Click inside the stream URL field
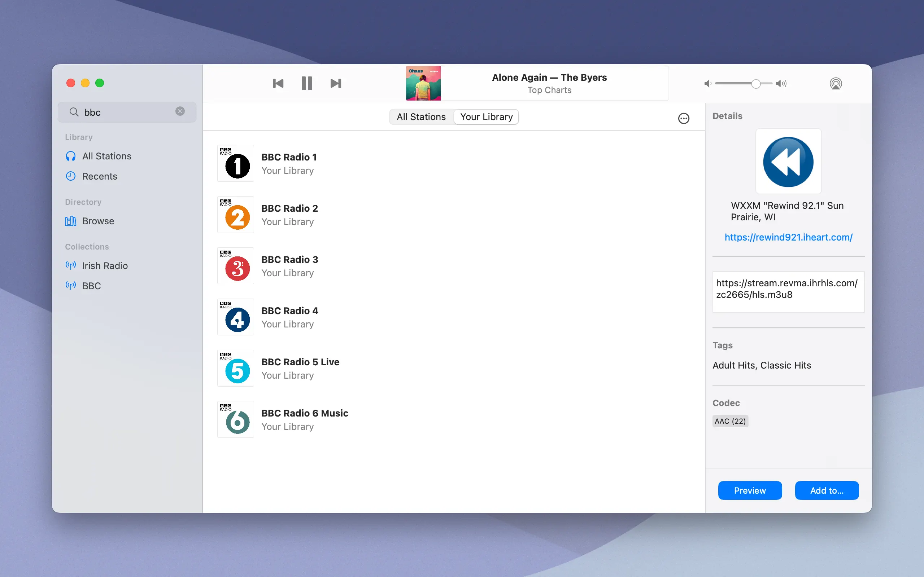This screenshot has height=577, width=924. (x=788, y=292)
